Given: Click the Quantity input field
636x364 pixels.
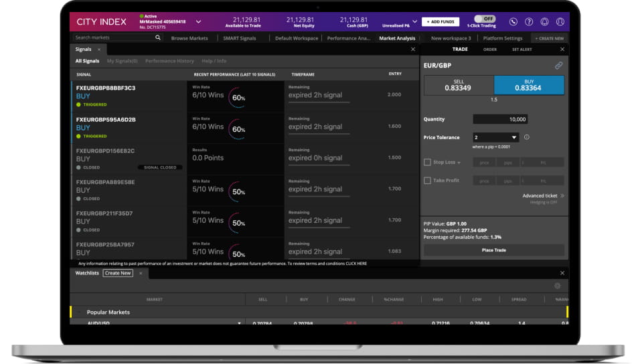Looking at the screenshot, I should 500,119.
